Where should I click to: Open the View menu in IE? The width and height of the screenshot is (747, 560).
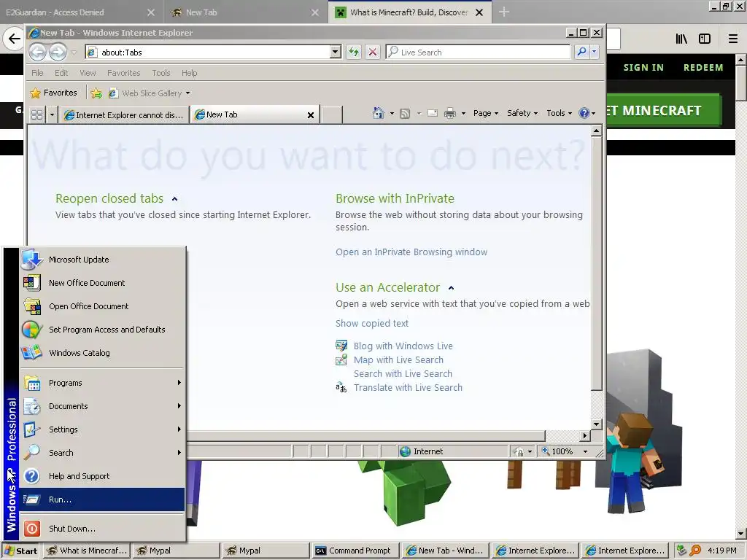point(88,73)
